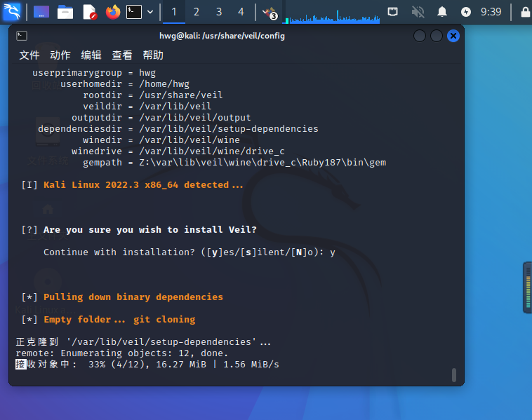Launch Firefox browser from panel
Viewport: 532px width, 420px height.
pyautogui.click(x=113, y=12)
